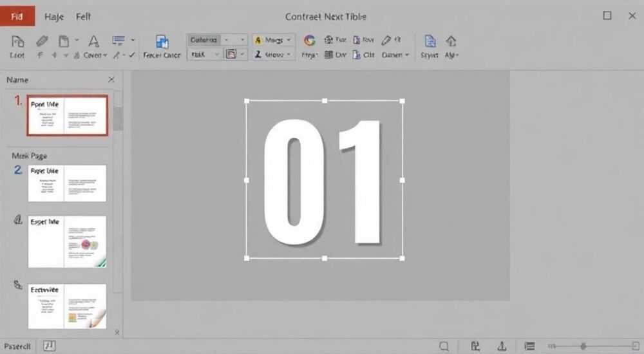This screenshot has height=354, width=644.
Task: Click the Uw table grid icon
Action: pyautogui.click(x=328, y=55)
